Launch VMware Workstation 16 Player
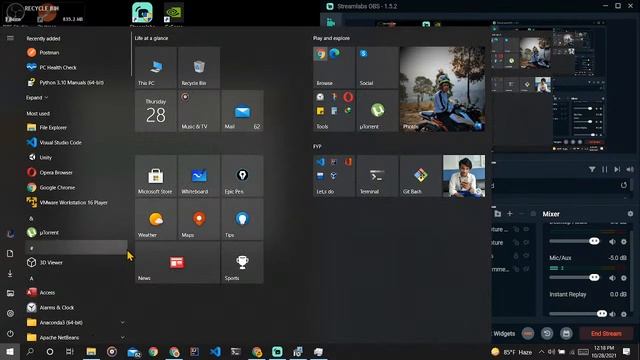The image size is (640, 360). (x=76, y=202)
